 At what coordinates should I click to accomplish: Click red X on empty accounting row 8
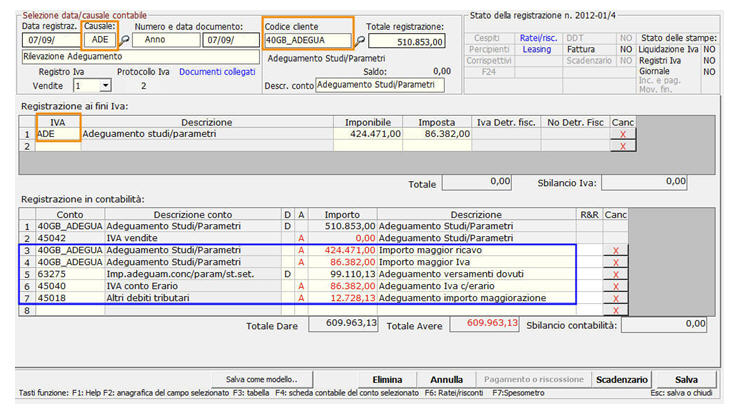click(615, 310)
